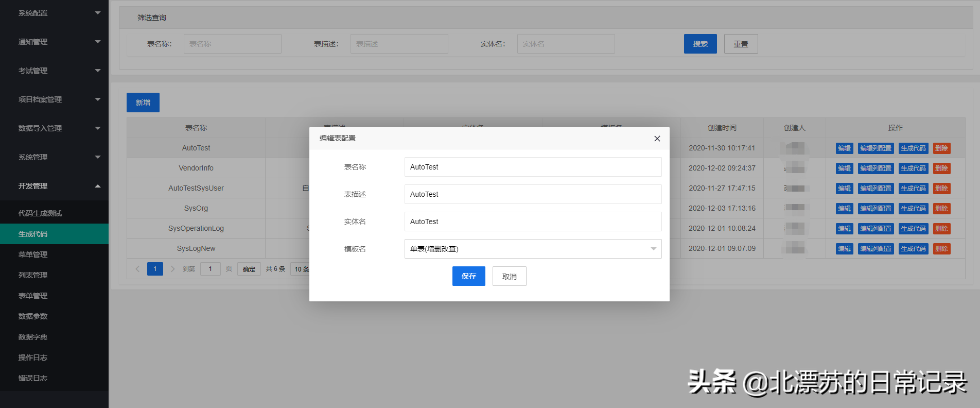Click the 新增 add button

click(143, 103)
